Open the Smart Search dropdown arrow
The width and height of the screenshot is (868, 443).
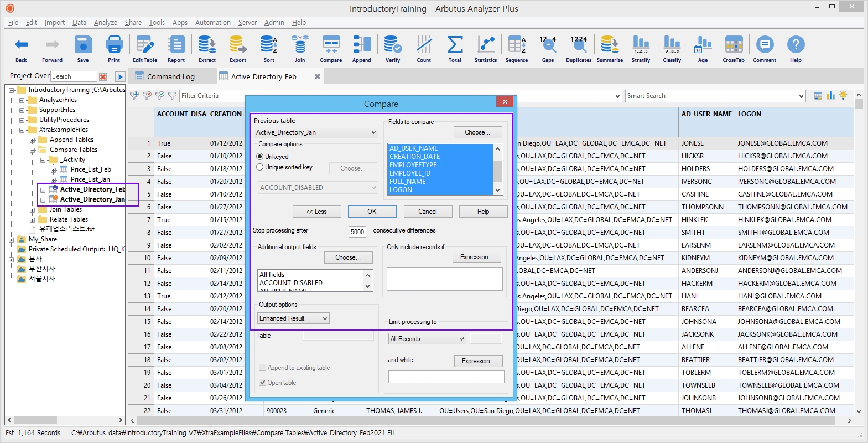click(x=801, y=96)
